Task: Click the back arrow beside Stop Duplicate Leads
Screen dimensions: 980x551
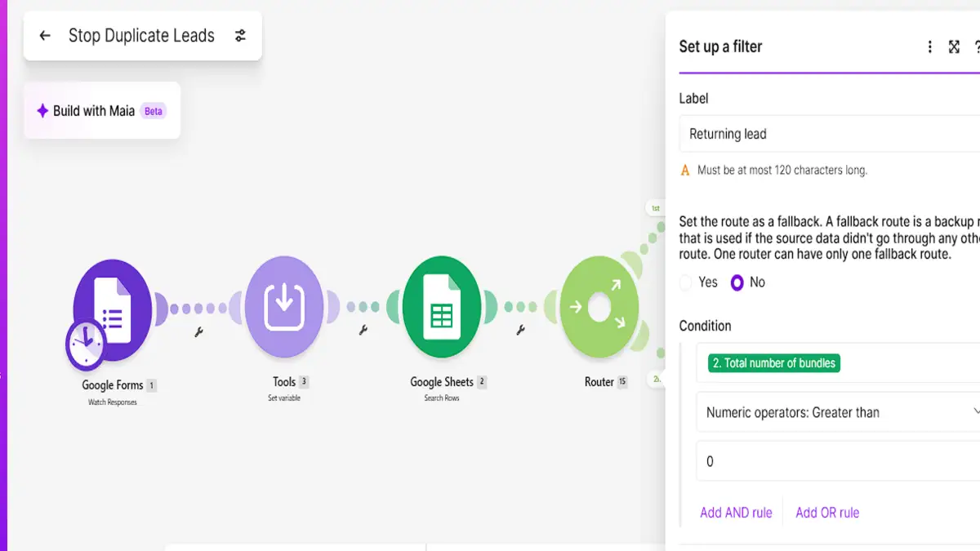Action: click(x=45, y=36)
